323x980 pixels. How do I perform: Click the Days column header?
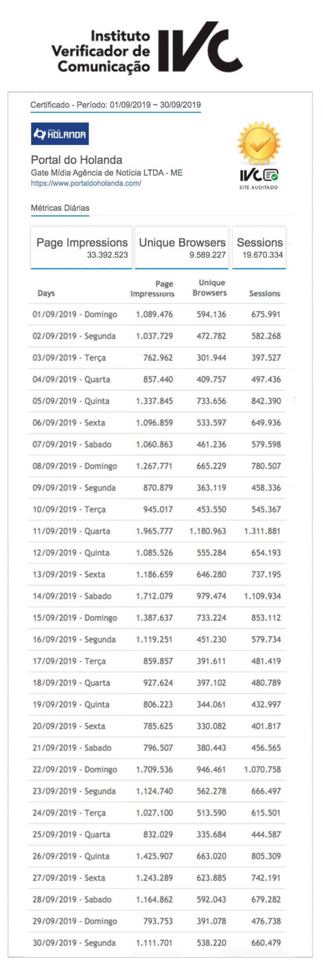[46, 293]
